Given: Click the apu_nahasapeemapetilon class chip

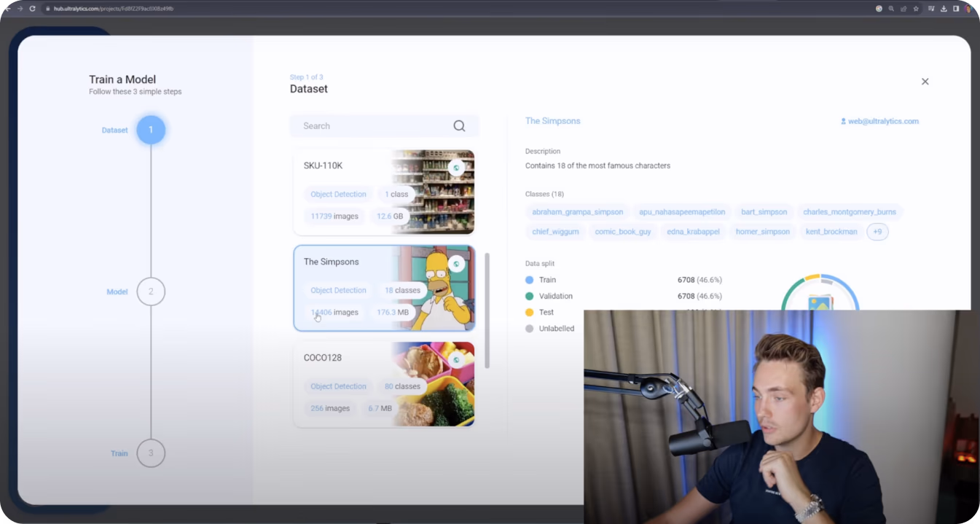Looking at the screenshot, I should [x=682, y=212].
